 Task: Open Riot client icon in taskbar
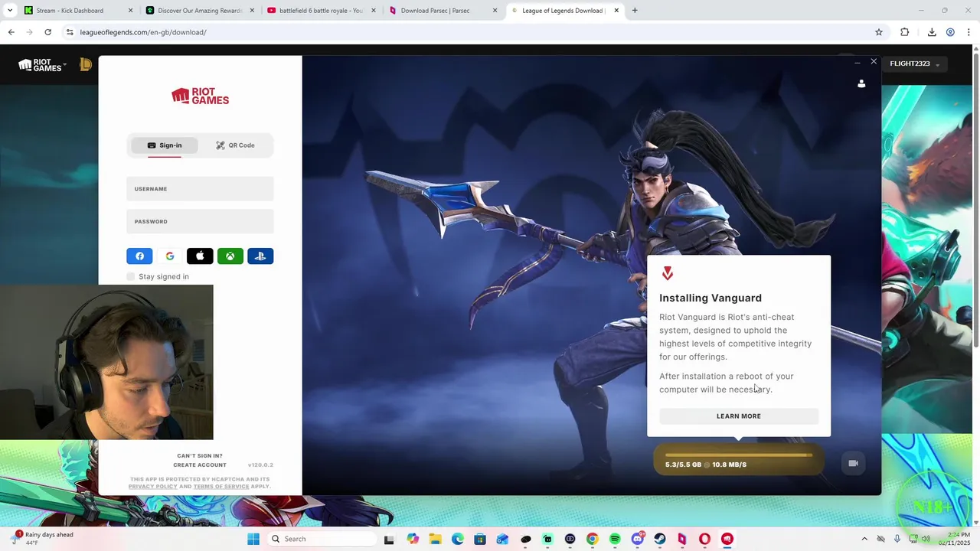click(x=727, y=539)
